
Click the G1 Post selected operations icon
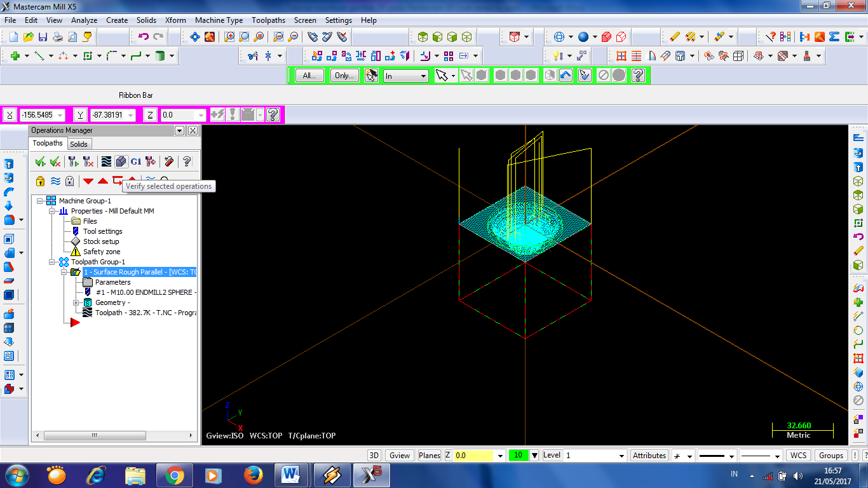coord(135,161)
